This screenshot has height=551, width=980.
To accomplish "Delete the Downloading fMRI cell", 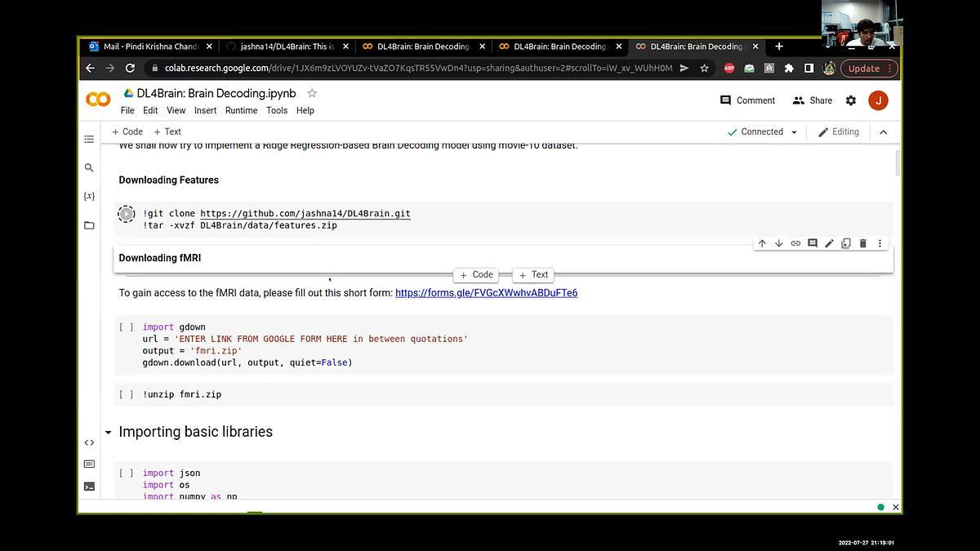I will pyautogui.click(x=862, y=243).
